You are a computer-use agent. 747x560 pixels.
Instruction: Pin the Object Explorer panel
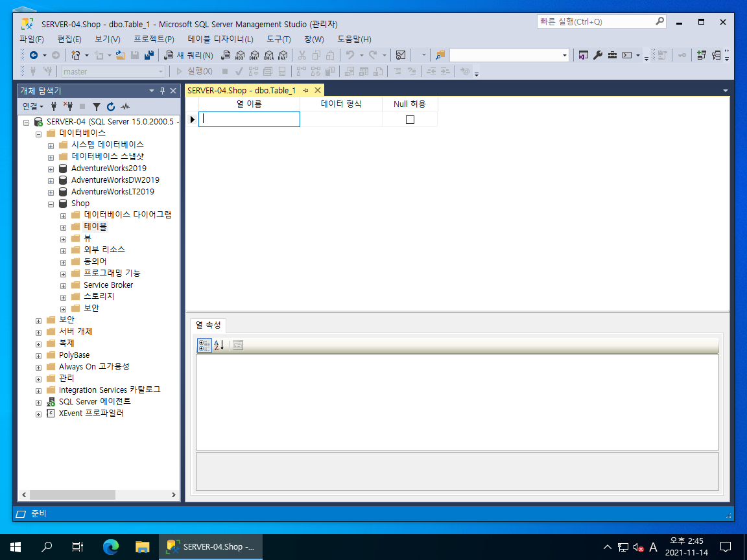pyautogui.click(x=163, y=91)
